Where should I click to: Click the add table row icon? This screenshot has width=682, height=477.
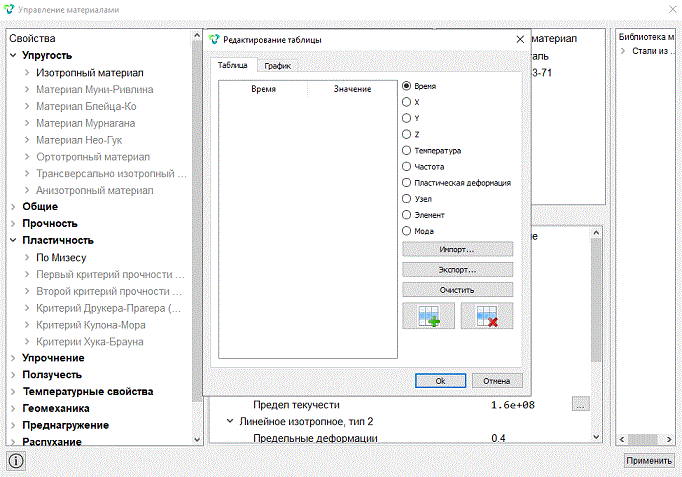coord(428,316)
